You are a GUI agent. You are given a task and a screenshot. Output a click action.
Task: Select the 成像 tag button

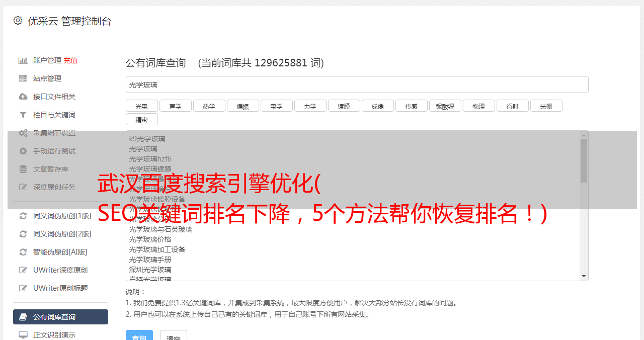(x=377, y=106)
